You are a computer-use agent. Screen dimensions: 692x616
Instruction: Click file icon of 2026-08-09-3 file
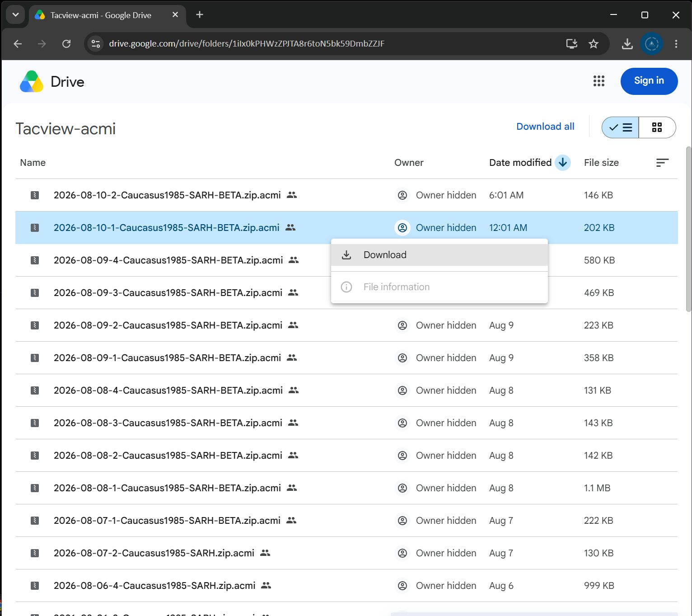tap(35, 293)
